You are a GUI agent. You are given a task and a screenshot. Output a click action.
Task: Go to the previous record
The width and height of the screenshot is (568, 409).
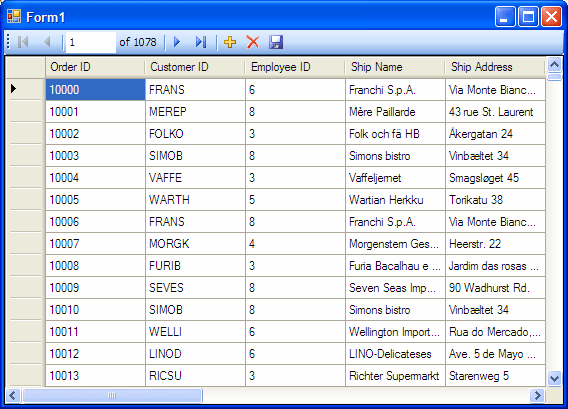[x=47, y=42]
